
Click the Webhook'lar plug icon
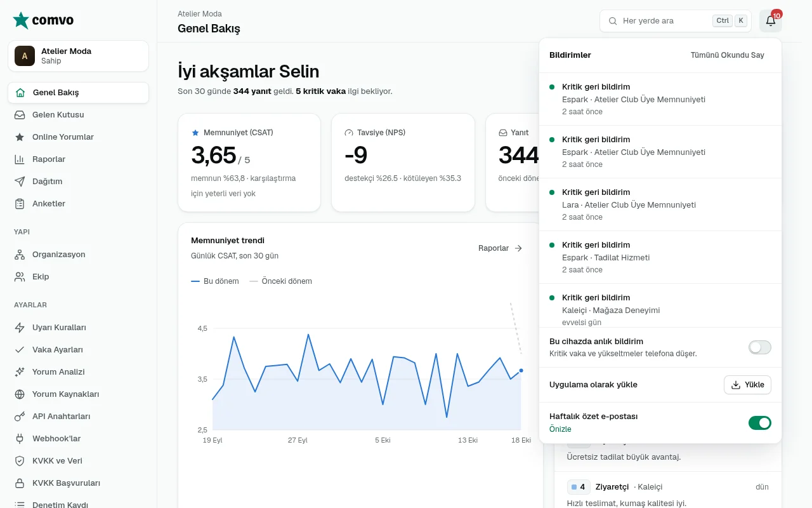20,439
